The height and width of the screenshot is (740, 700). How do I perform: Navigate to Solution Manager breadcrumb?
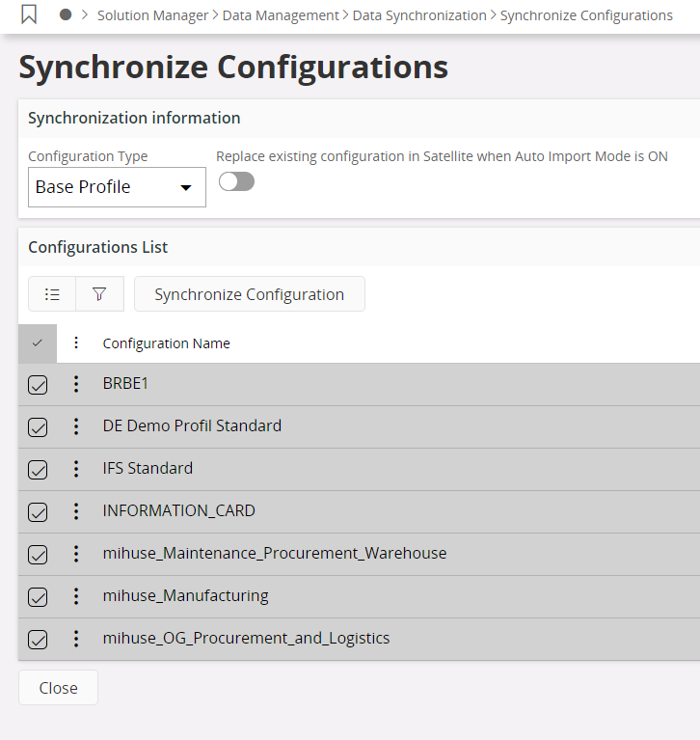coord(152,15)
